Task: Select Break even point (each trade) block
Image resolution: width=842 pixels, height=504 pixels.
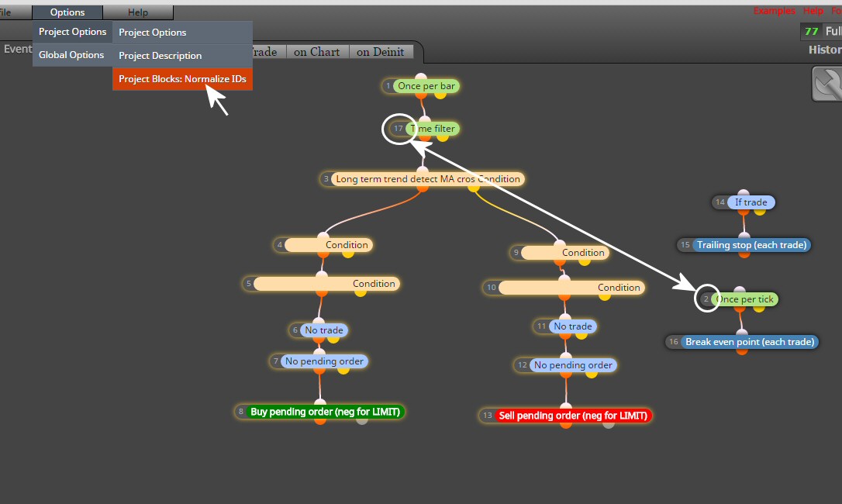Action: pos(750,342)
